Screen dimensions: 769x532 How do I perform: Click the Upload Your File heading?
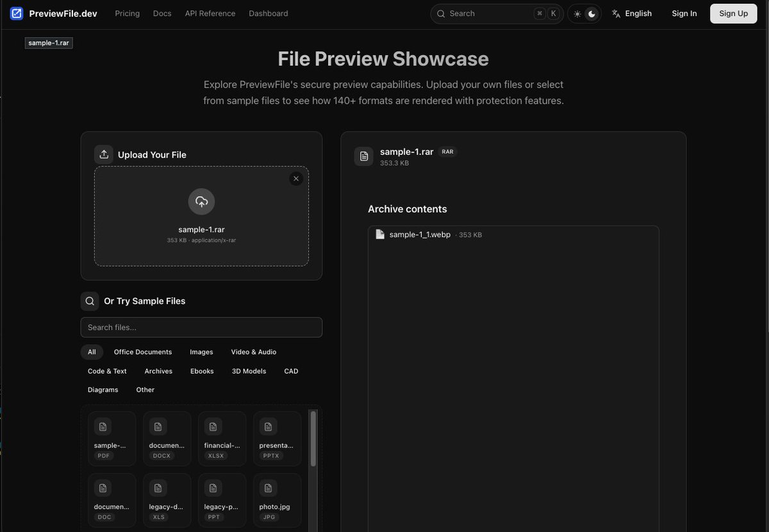tap(152, 154)
